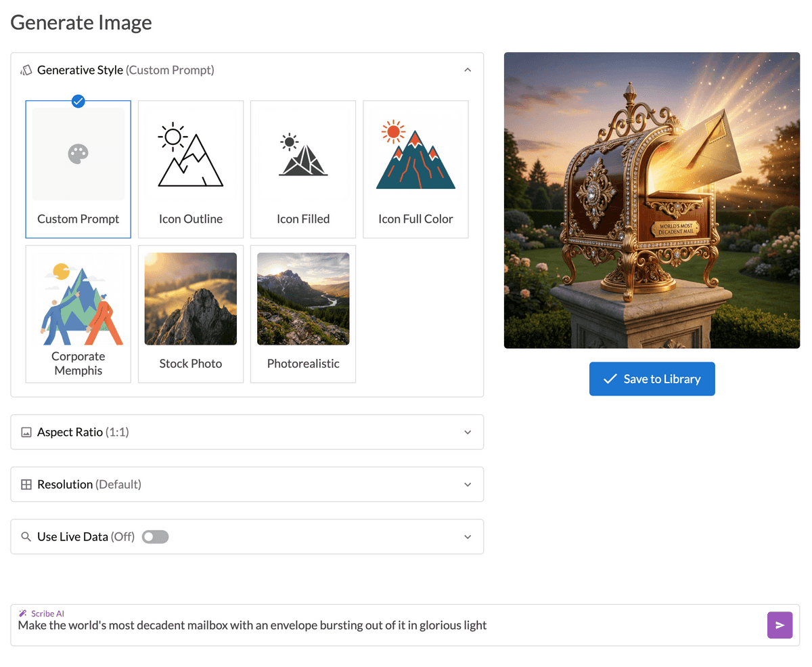Screen dimensions: 812x667
Task: Click the generated mailbox image preview
Action: (x=652, y=200)
